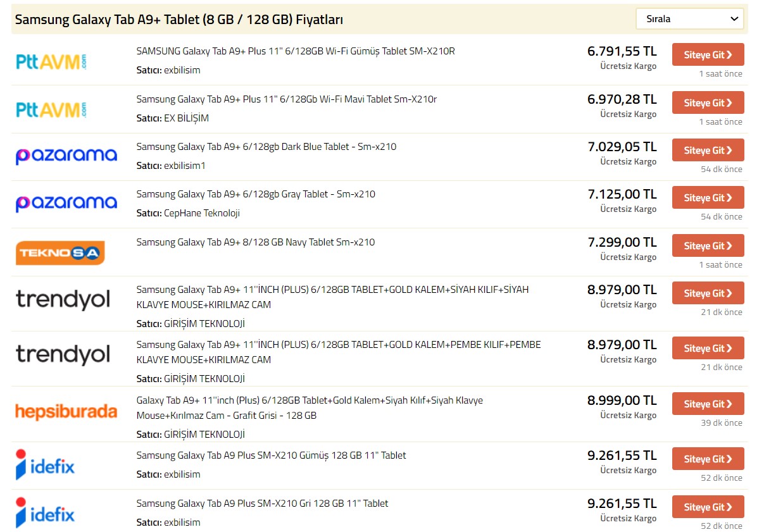Open Gray Tablet Sm-x210 title
Image resolution: width=764 pixels, height=532 pixels.
coord(256,194)
